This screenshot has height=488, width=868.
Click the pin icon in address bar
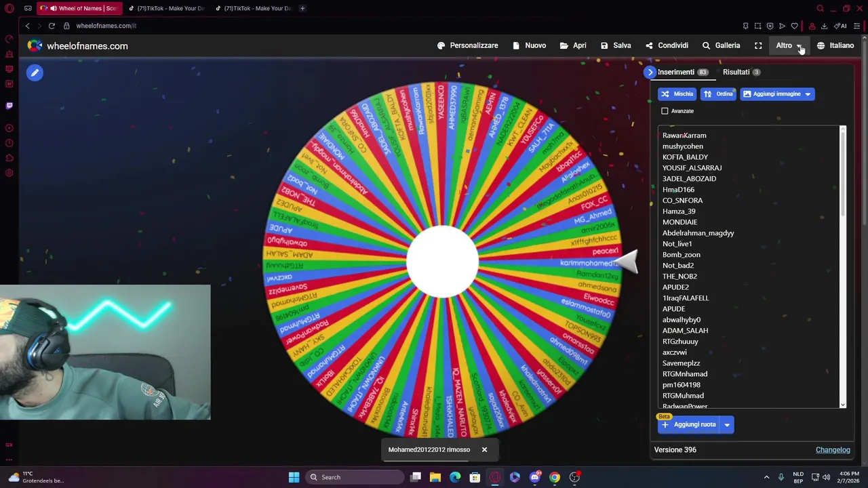coord(745,26)
